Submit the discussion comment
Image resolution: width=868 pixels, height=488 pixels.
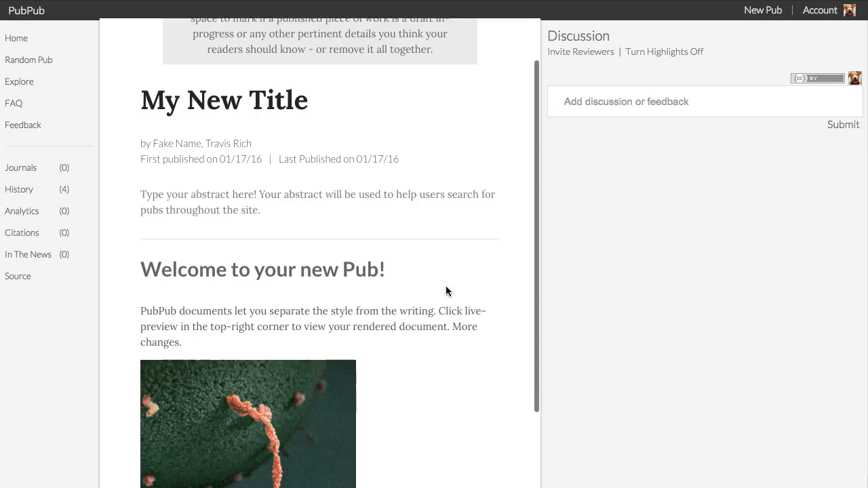pos(843,125)
